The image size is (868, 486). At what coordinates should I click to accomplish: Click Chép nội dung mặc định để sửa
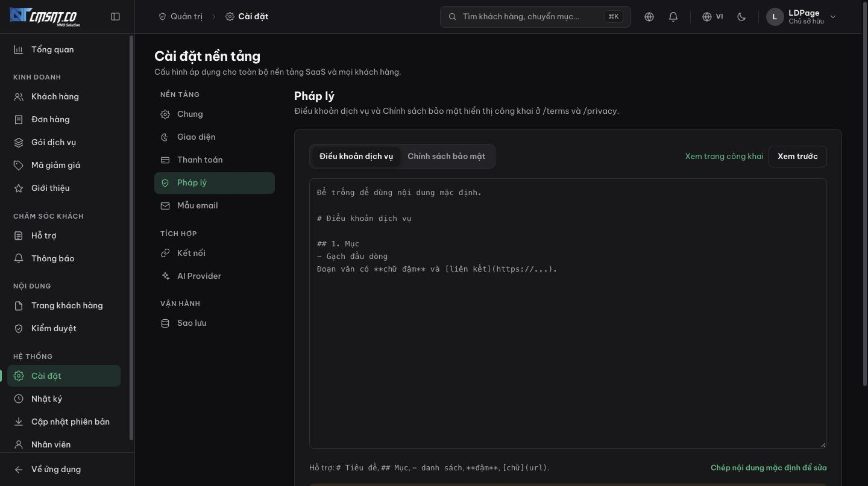[769, 468]
